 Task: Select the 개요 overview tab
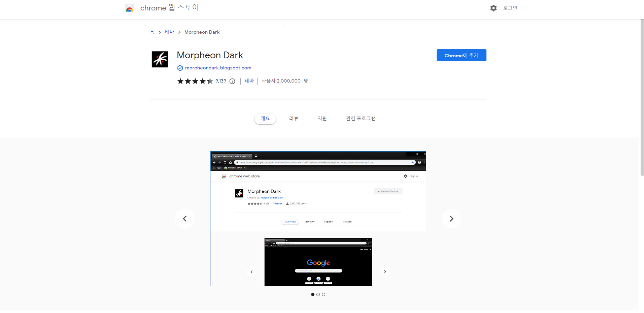pos(265,119)
